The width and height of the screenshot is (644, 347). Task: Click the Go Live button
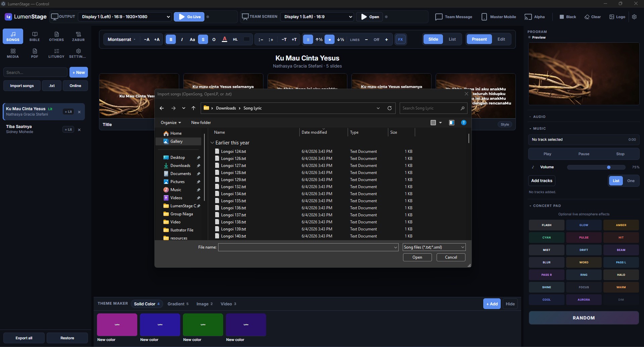point(189,17)
